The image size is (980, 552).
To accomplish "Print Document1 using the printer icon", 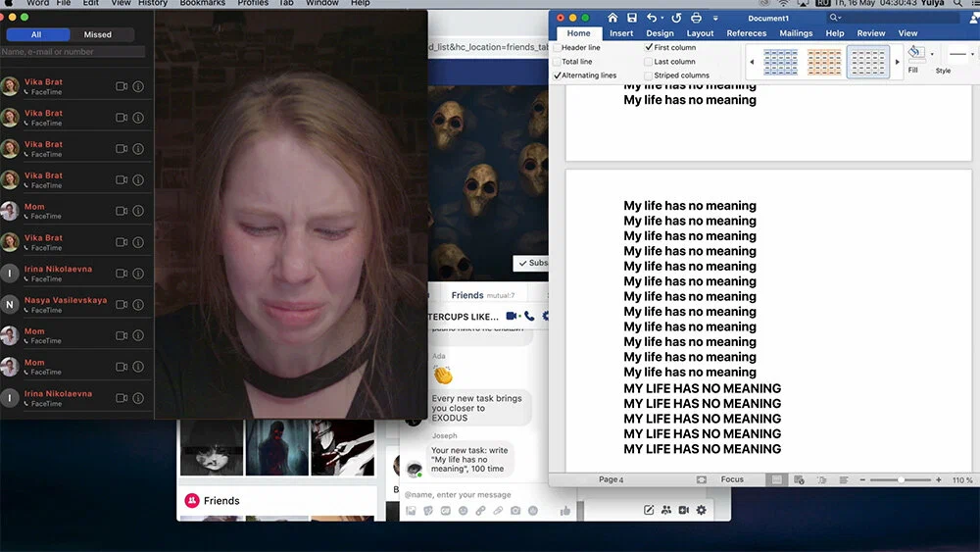I will 696,18.
